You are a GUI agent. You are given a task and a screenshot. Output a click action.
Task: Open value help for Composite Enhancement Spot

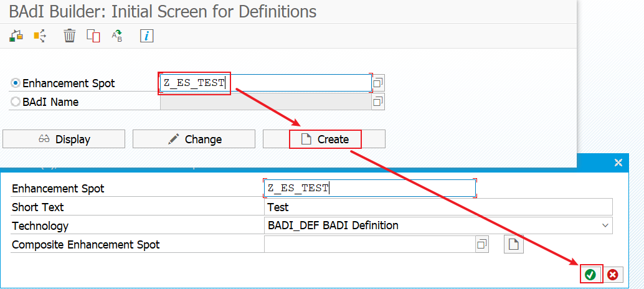pos(482,245)
